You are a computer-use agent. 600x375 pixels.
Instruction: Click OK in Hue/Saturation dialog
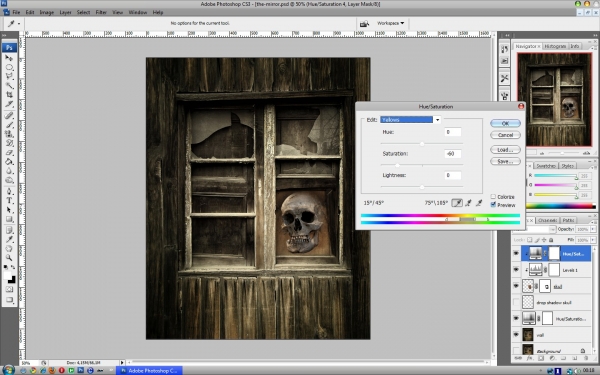coord(505,123)
